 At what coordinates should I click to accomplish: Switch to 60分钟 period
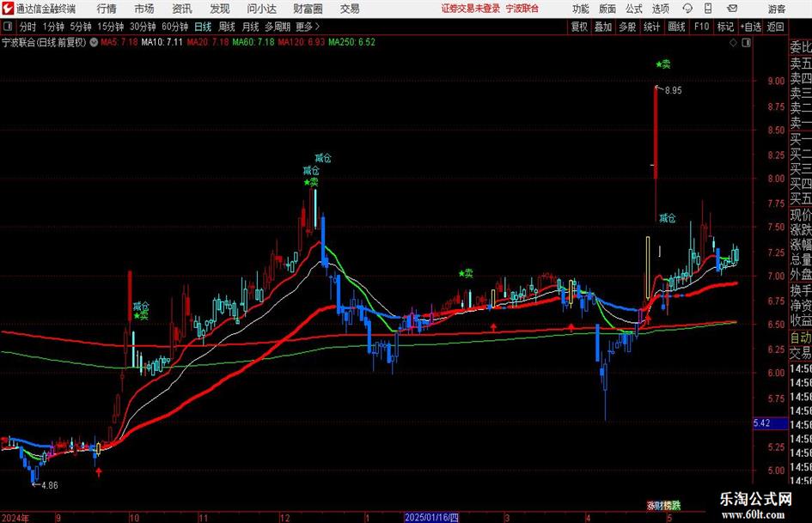[174, 27]
